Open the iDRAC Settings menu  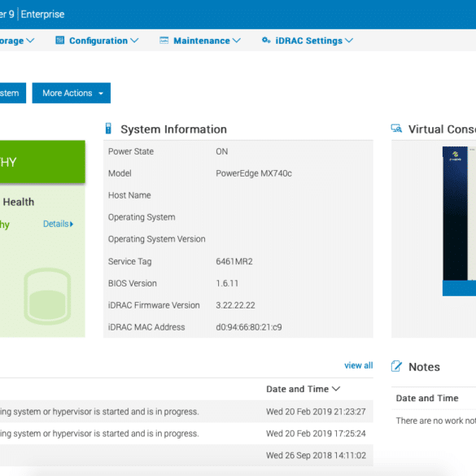(x=308, y=41)
